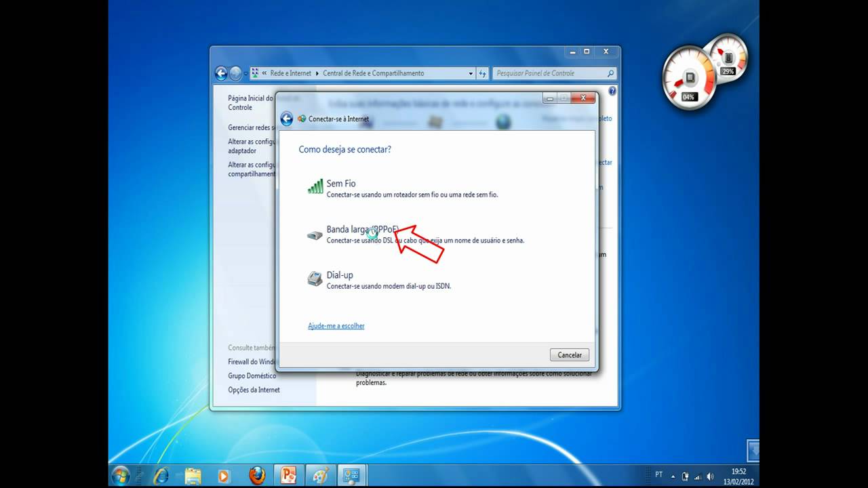Click the Control Panel taskbar button

(351, 476)
